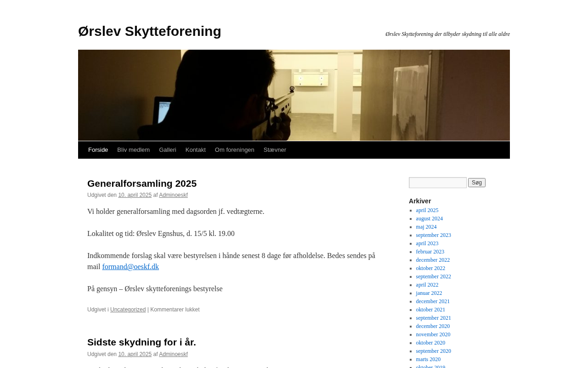Open the Forside menu item
The height and width of the screenshot is (368, 588).
pos(98,150)
